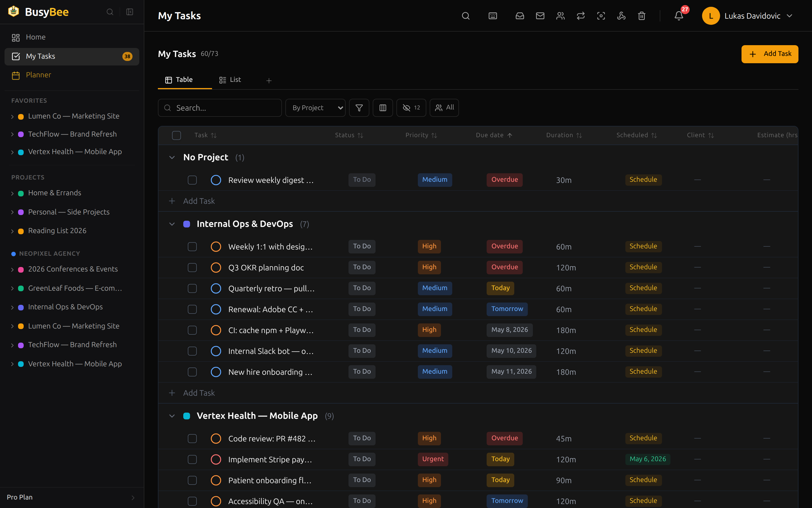Screen dimensions: 812x508
Task: Add Task under No Project group
Action: tap(199, 201)
